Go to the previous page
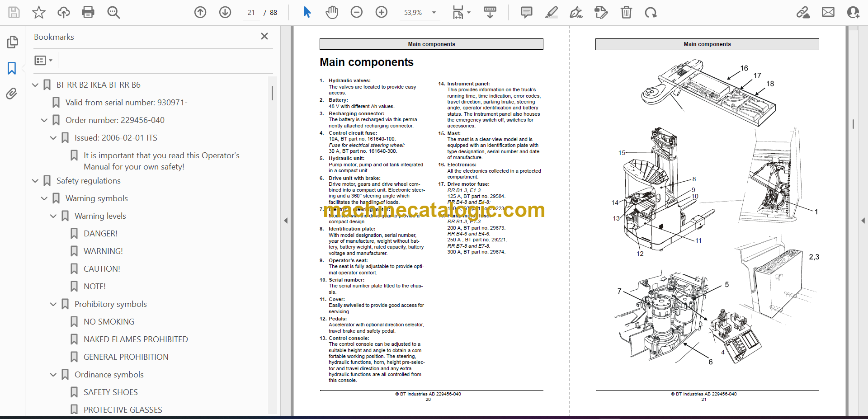868x419 pixels. click(200, 12)
